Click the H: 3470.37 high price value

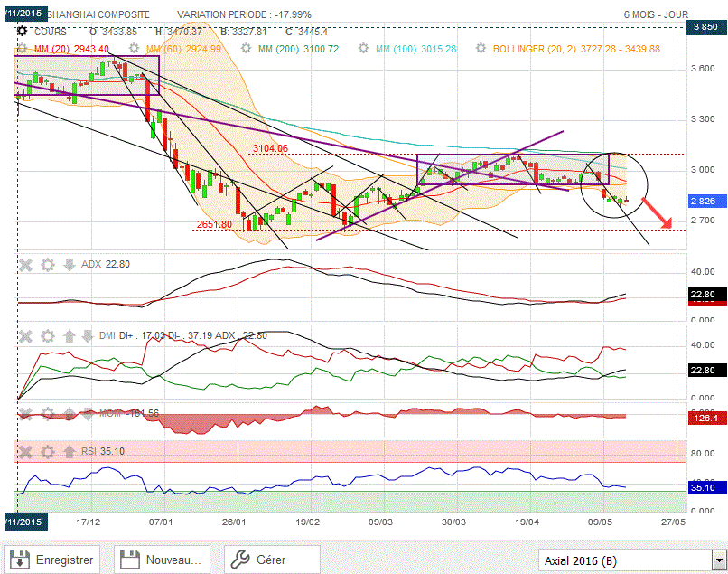point(179,32)
